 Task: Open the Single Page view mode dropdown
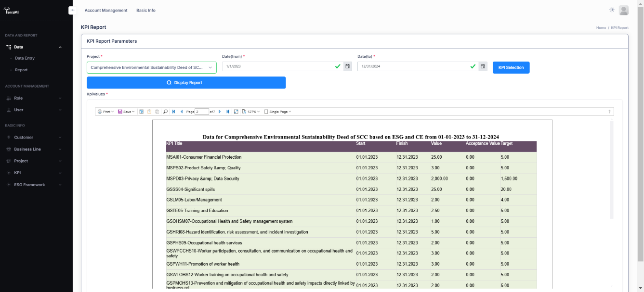point(278,112)
